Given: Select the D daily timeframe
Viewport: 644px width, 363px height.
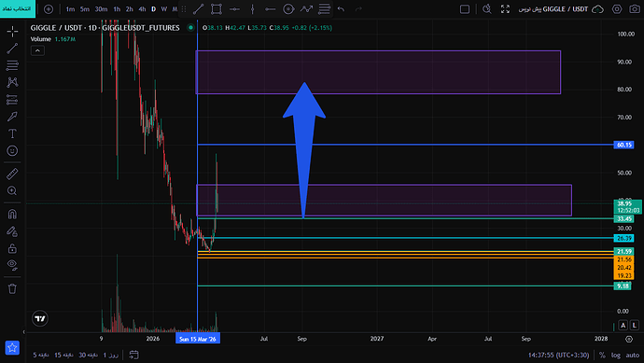Looking at the screenshot, I should [154, 9].
